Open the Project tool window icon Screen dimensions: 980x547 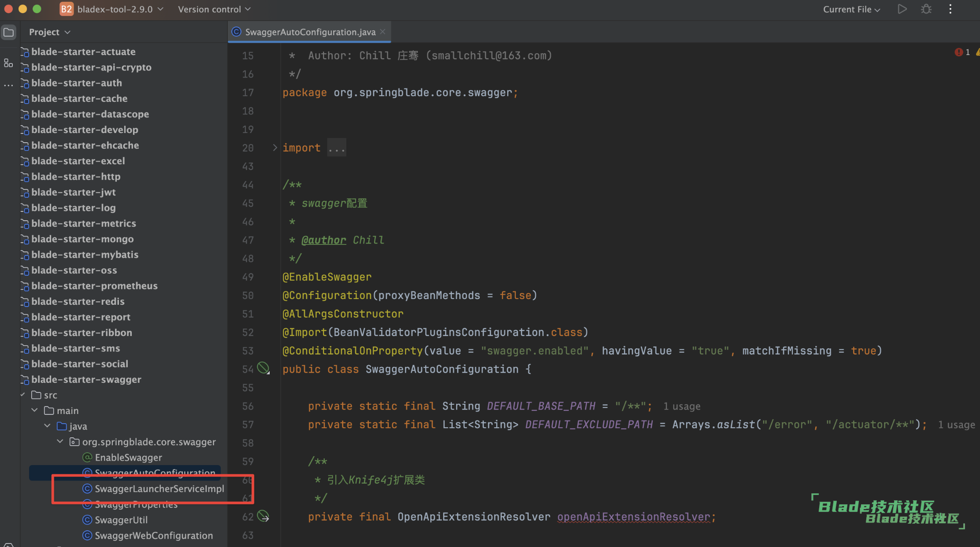8,32
